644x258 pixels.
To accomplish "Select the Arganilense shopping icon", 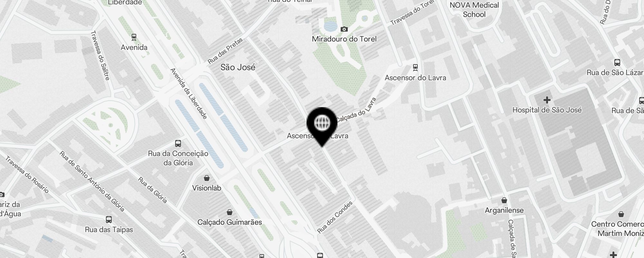I will pos(504,200).
